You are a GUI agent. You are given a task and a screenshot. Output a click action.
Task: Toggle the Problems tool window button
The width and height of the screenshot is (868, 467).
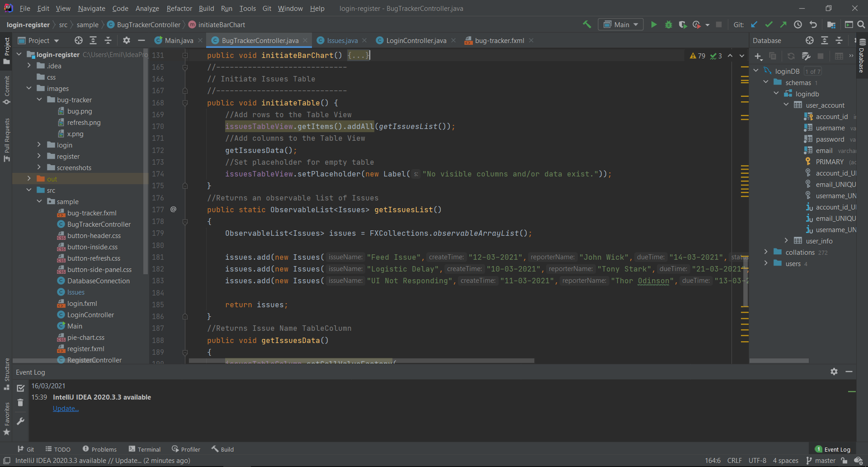(99, 449)
